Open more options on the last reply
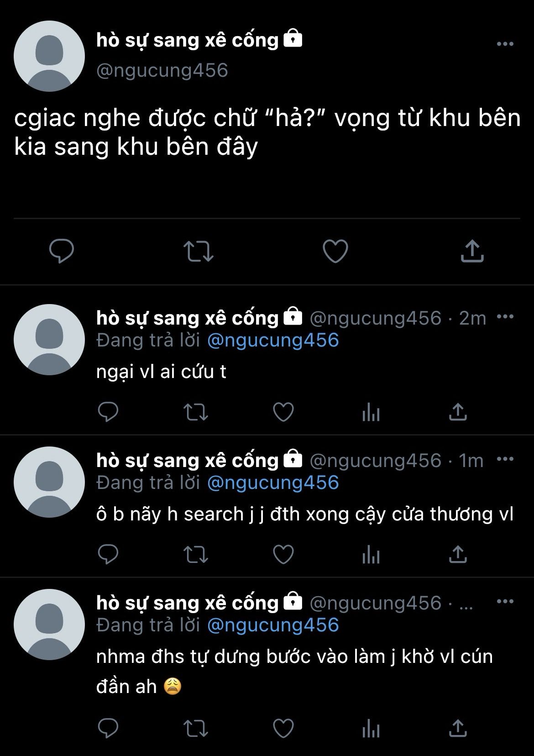Screen dimensions: 534x756 [505, 602]
